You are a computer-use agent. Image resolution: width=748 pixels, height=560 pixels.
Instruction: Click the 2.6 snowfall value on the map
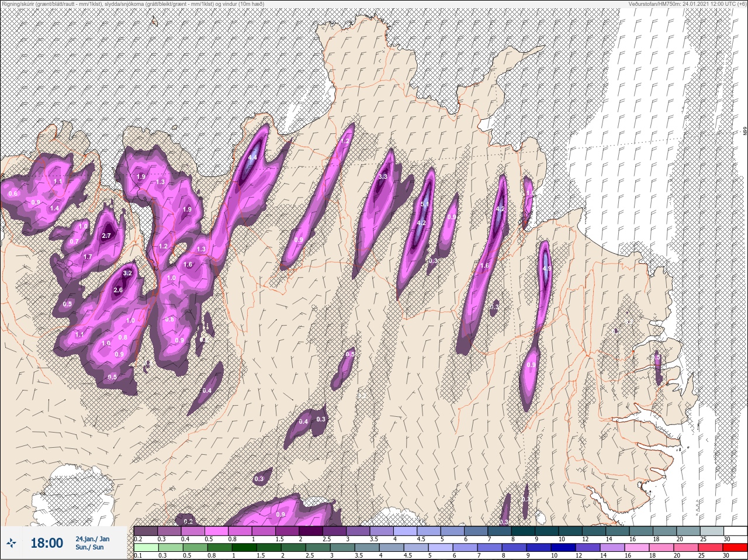pos(118,290)
